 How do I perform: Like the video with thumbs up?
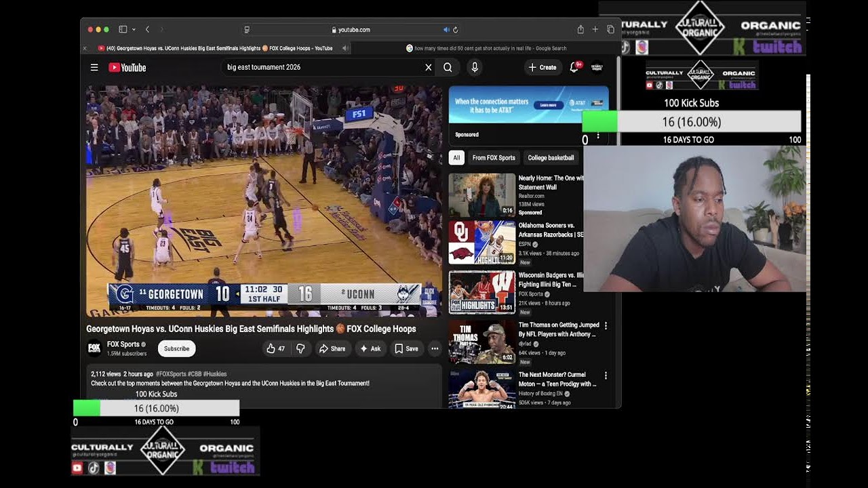click(x=276, y=348)
